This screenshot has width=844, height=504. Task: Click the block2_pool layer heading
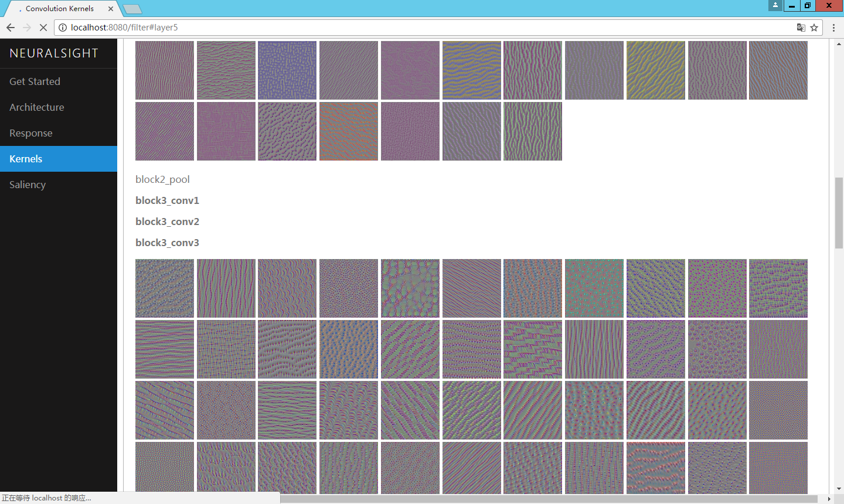coord(162,179)
